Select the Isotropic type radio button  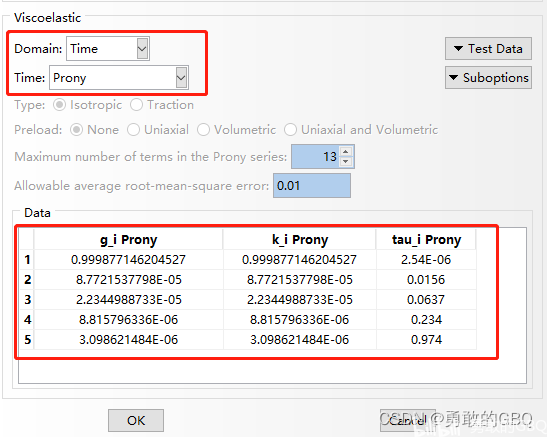pos(59,105)
